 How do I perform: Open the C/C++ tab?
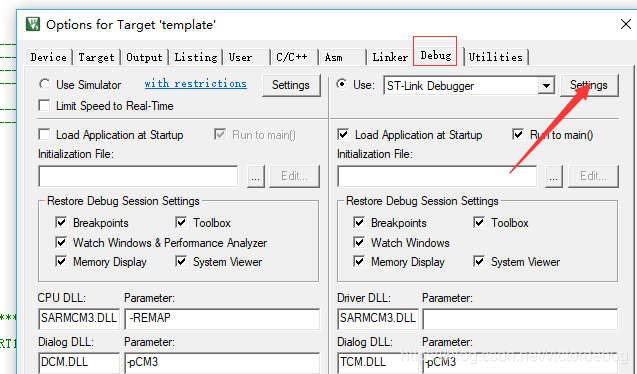pos(294,57)
